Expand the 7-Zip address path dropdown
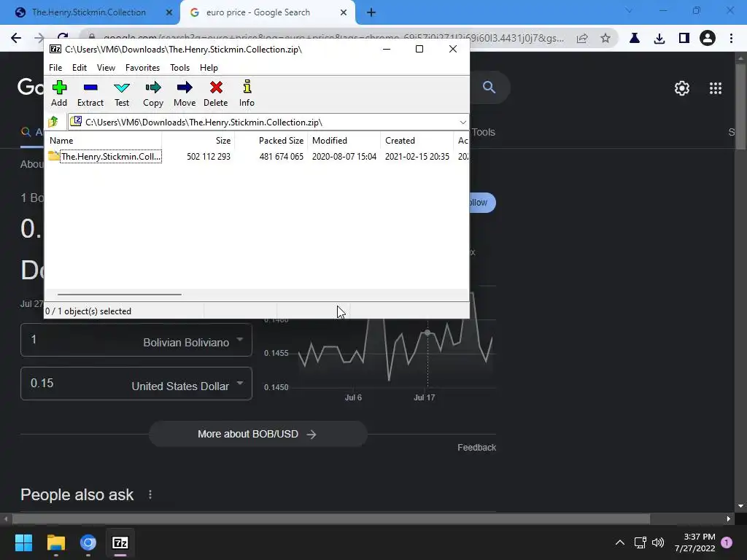This screenshot has height=560, width=747. coord(462,122)
